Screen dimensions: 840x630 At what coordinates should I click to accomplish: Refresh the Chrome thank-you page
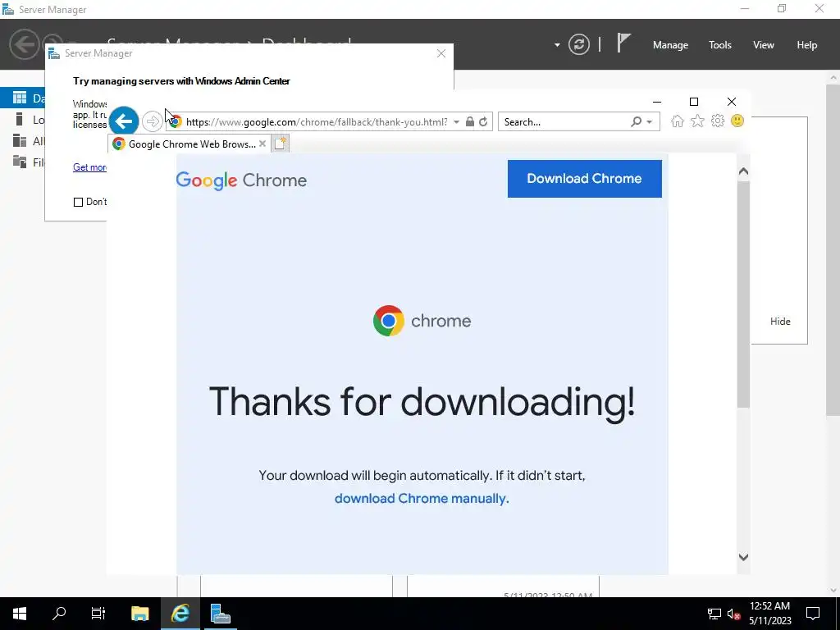[x=483, y=121]
